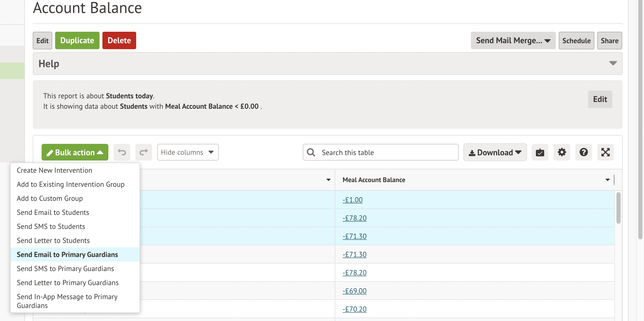Click the redo arrow icon
644x321 pixels.
click(143, 152)
